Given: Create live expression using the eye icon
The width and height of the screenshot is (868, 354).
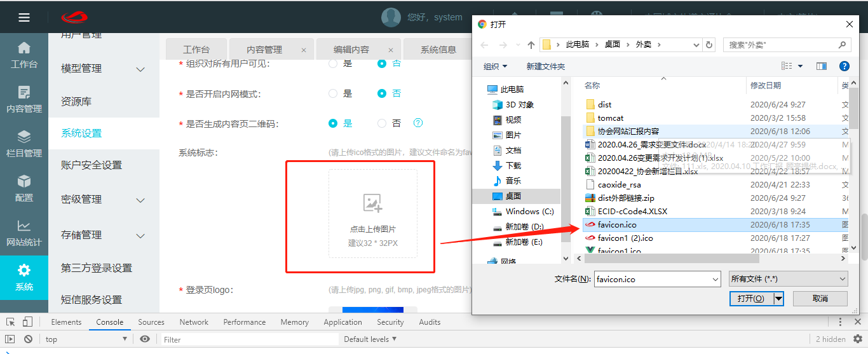Looking at the screenshot, I should (x=145, y=339).
